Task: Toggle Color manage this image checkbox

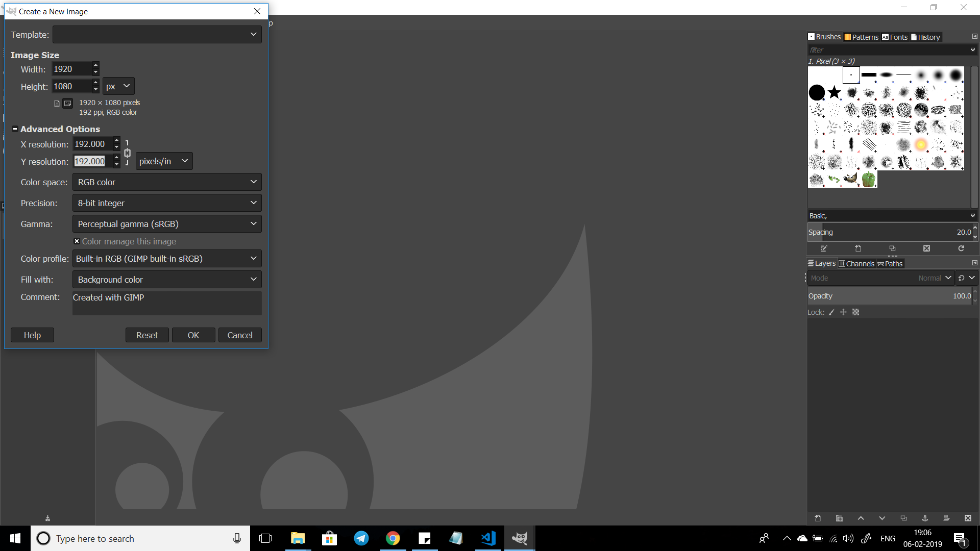Action: 77,241
